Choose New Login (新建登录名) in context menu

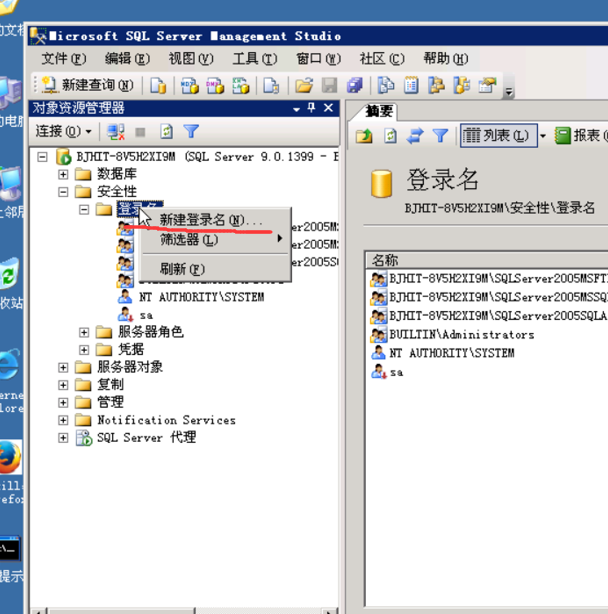216,220
